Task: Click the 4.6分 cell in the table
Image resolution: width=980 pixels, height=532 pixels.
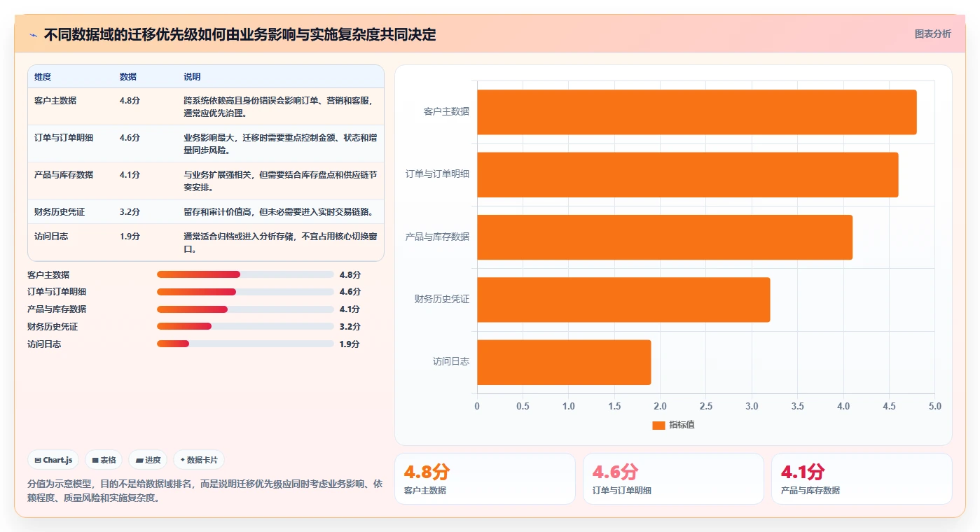Action: coord(130,138)
